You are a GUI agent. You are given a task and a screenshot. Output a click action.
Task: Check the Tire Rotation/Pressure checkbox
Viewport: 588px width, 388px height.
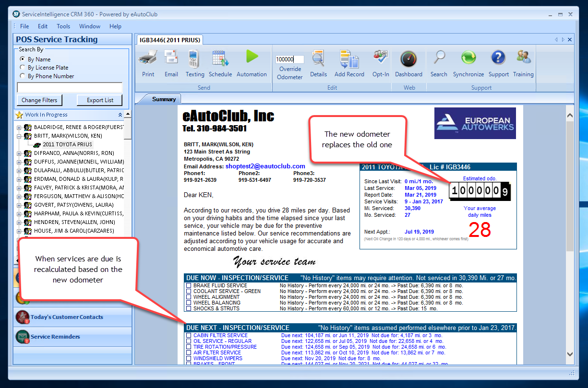pyautogui.click(x=189, y=347)
